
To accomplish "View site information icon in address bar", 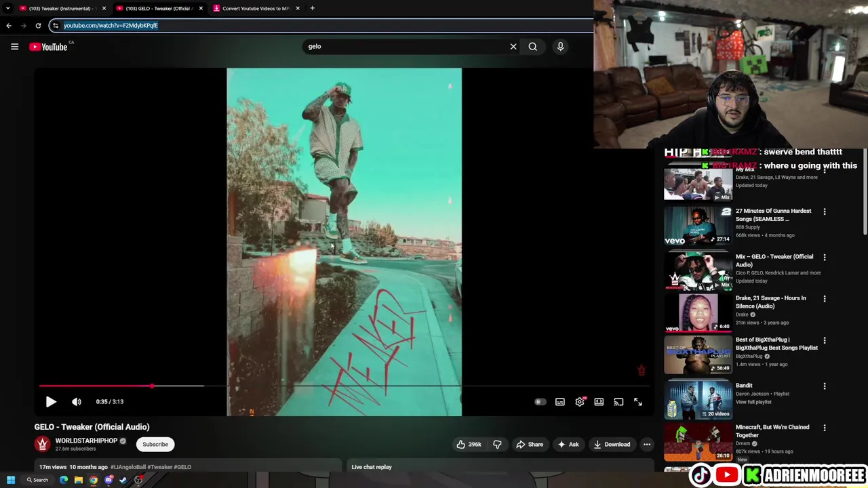I will coord(56,26).
